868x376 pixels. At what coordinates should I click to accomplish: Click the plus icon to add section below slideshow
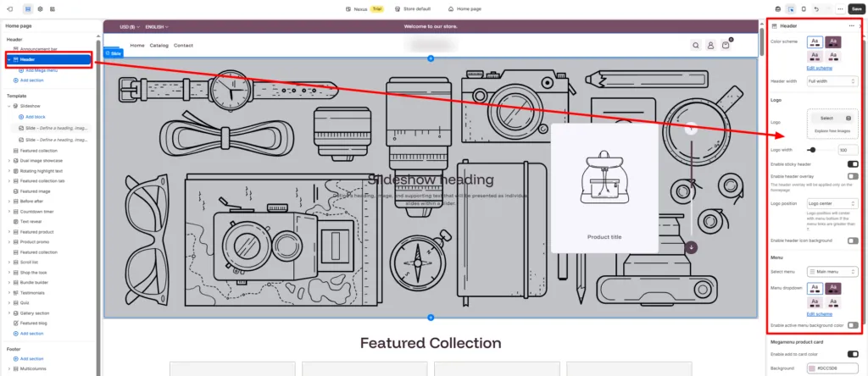click(431, 318)
